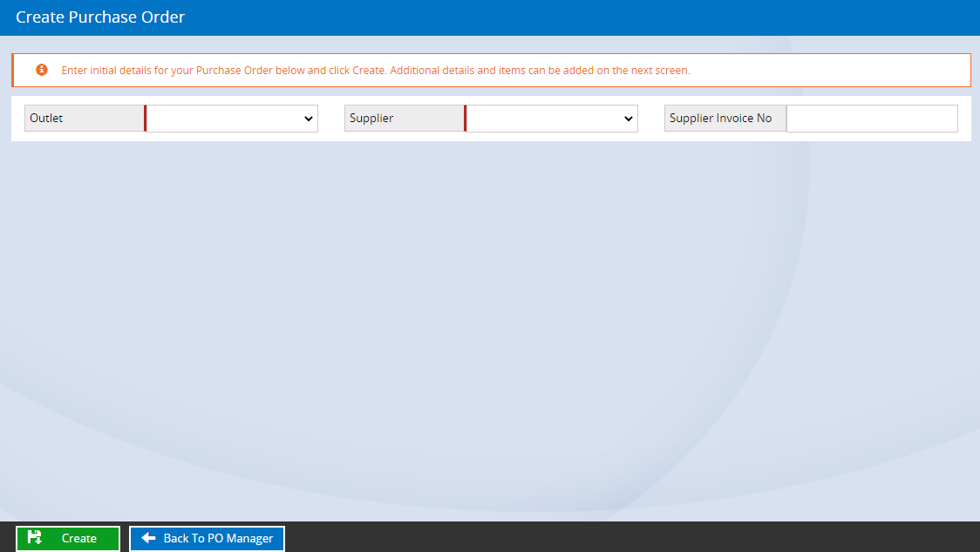Click the Supplier Invoice No input field
The height and width of the screenshot is (552, 980).
click(x=872, y=118)
